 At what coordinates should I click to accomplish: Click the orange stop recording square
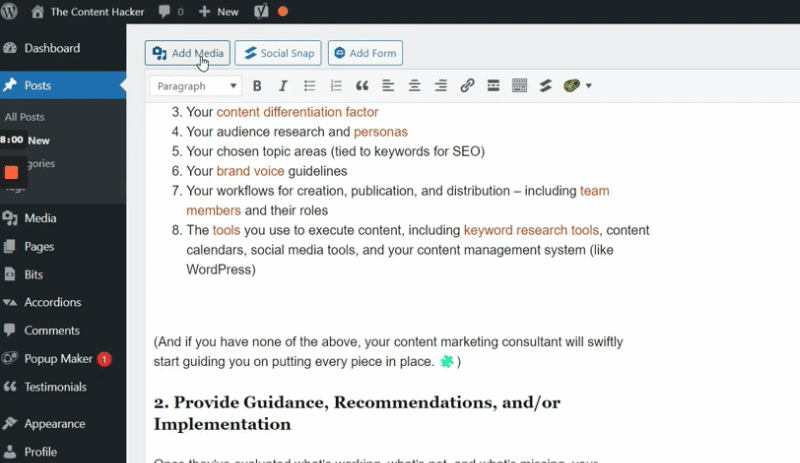(x=11, y=173)
